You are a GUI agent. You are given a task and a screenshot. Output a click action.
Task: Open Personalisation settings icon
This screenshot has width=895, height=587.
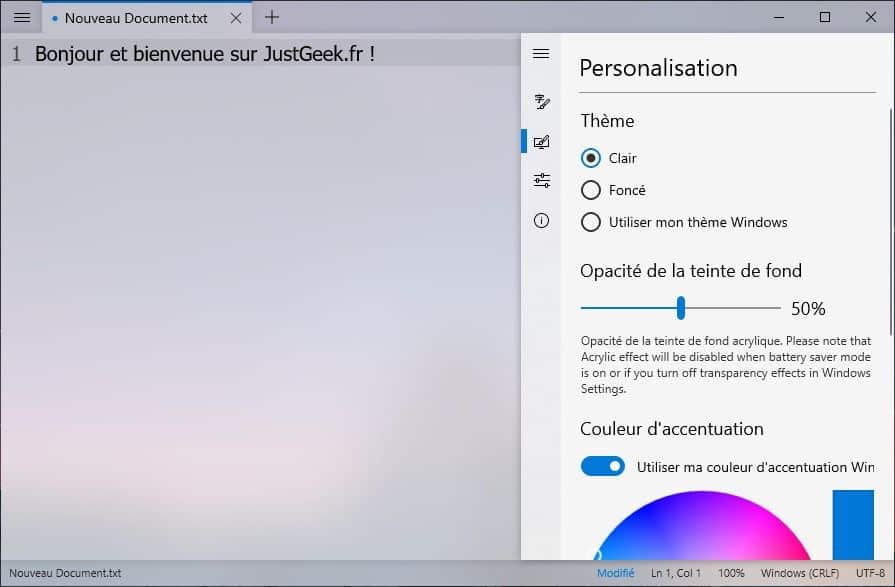click(542, 142)
